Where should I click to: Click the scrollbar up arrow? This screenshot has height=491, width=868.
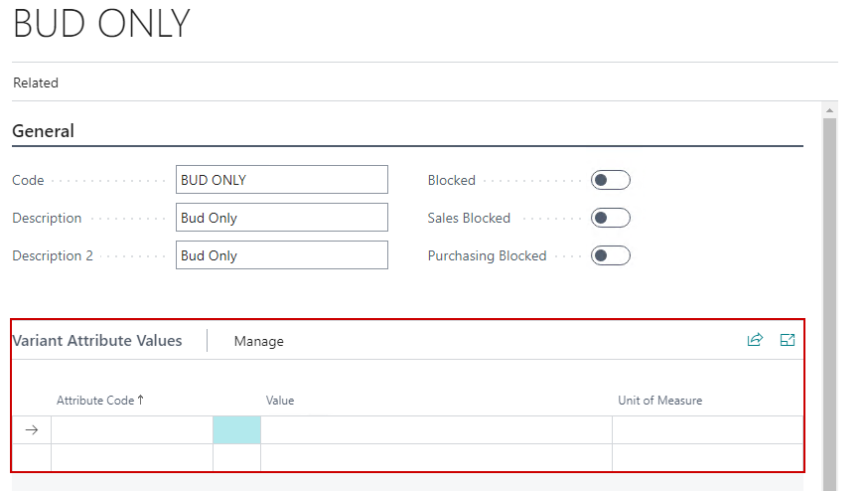pos(829,109)
